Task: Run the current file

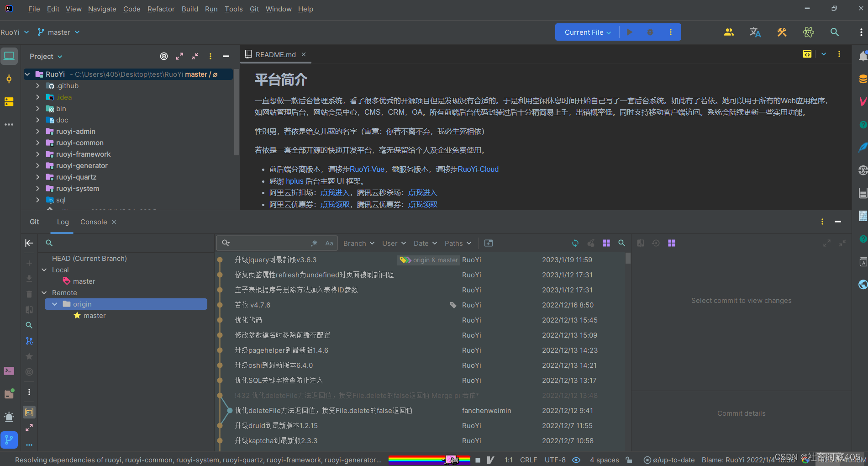Action: point(630,32)
